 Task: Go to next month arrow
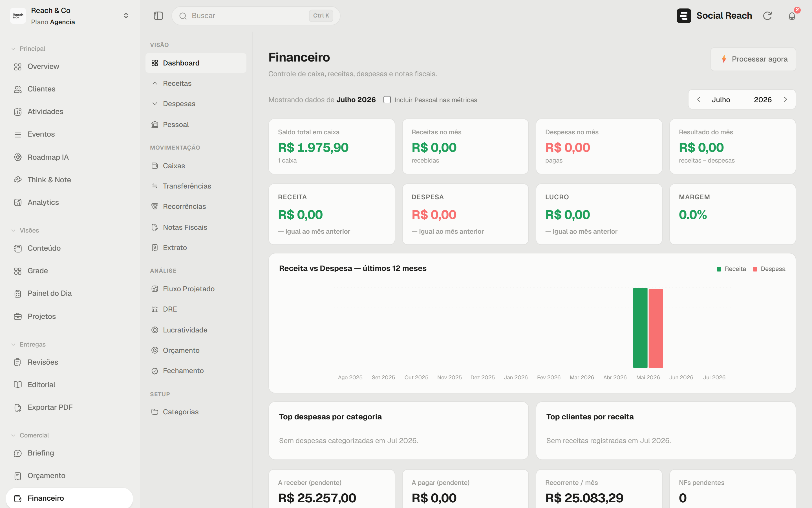[785, 99]
